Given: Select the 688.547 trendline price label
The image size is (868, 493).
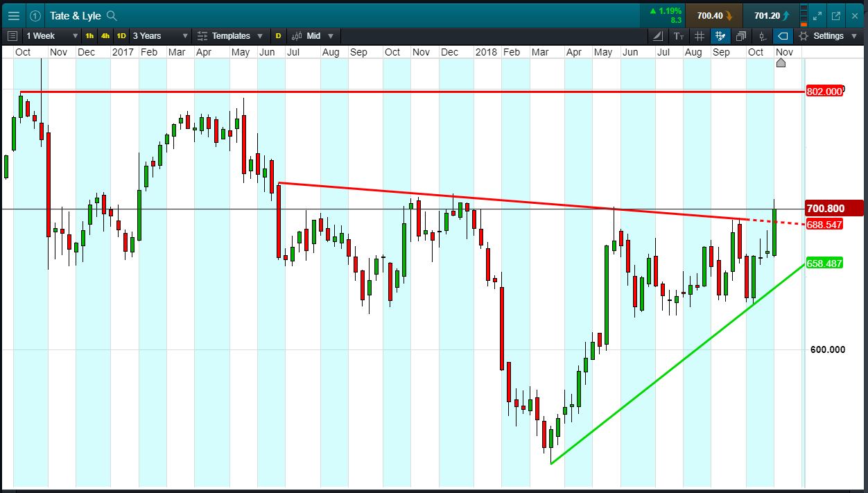Looking at the screenshot, I should (x=824, y=225).
